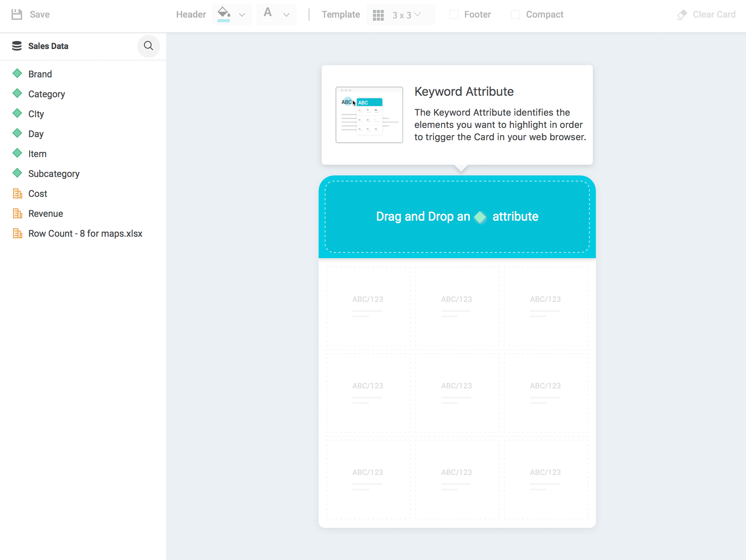746x560 pixels.
Task: Click the Sales Data database icon
Action: pyautogui.click(x=17, y=46)
